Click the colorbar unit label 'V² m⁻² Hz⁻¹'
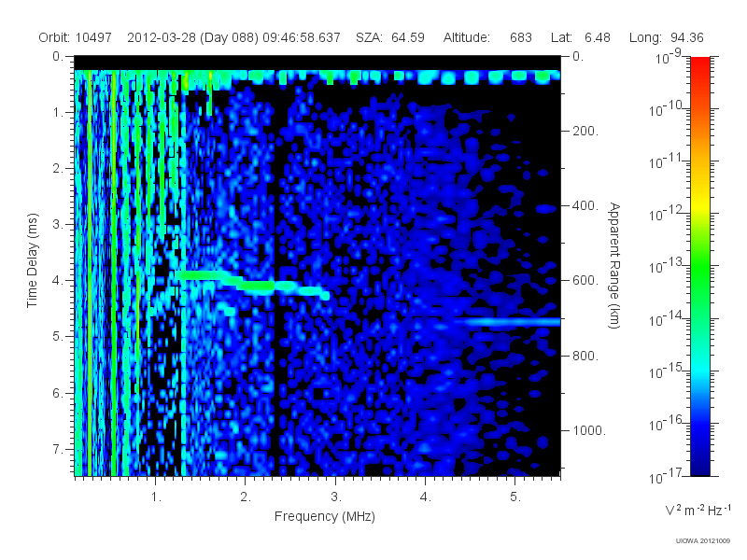Viewport: 747px width, 560px height. tap(698, 510)
